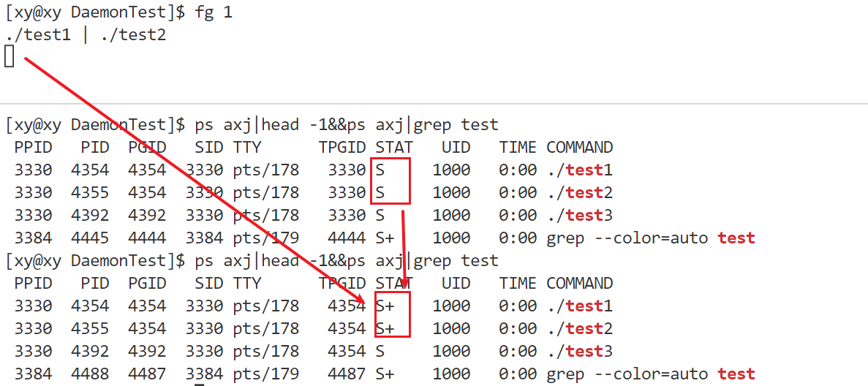Click PPID header in the first ps output

click(x=33, y=148)
